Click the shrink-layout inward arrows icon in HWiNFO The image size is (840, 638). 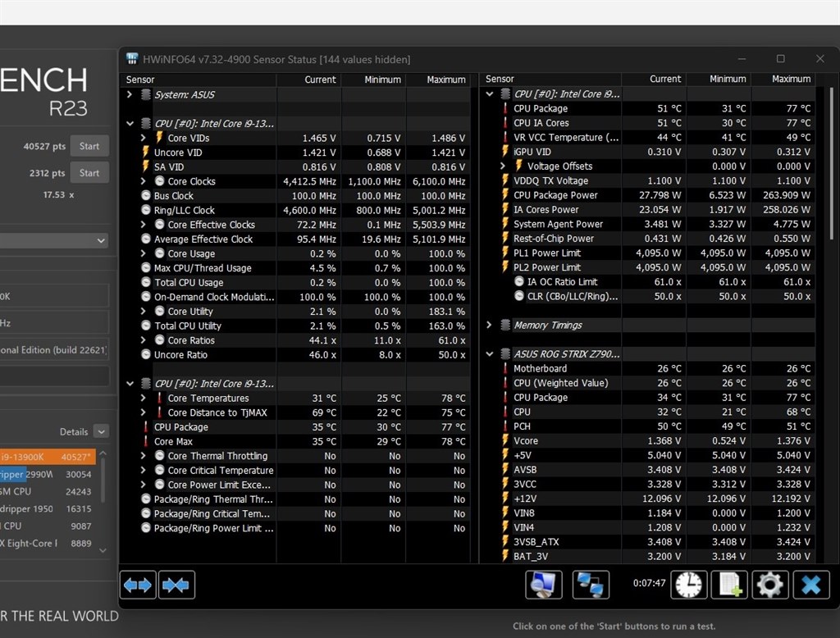point(176,585)
